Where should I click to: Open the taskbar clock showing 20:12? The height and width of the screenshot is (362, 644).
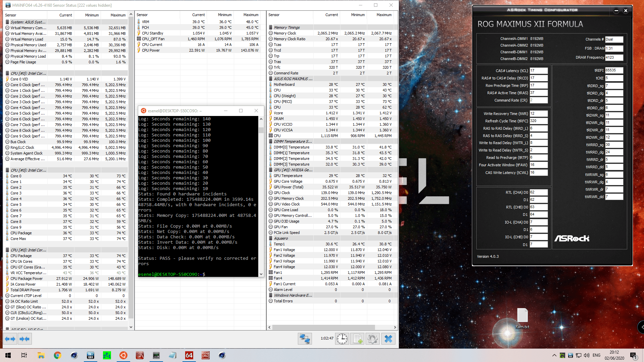coord(614,355)
